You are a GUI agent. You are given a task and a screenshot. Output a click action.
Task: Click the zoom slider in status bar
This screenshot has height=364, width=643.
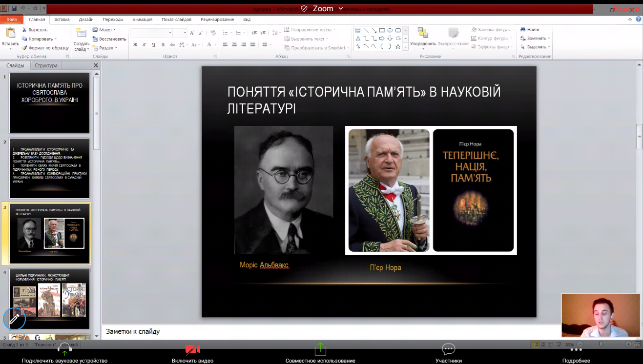click(x=601, y=344)
